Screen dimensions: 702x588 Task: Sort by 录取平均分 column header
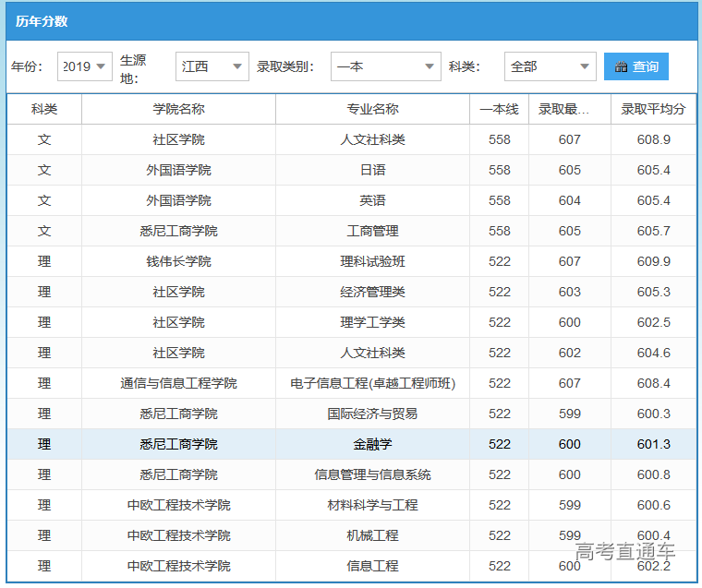[x=653, y=109]
